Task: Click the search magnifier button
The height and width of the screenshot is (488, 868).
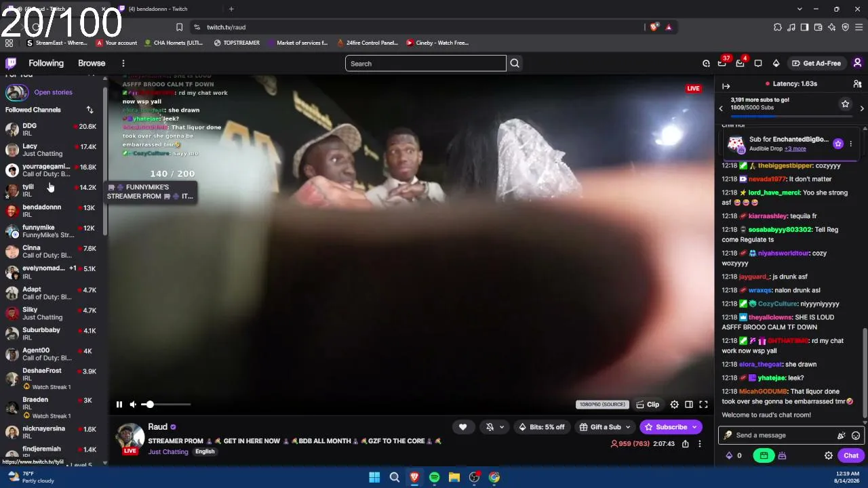Action: [x=515, y=64]
